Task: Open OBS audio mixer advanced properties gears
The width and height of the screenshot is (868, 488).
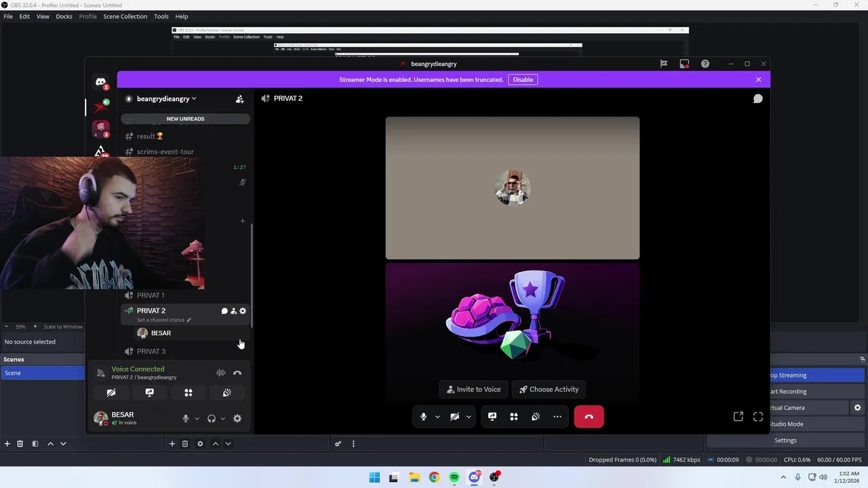Action: pyautogui.click(x=338, y=444)
